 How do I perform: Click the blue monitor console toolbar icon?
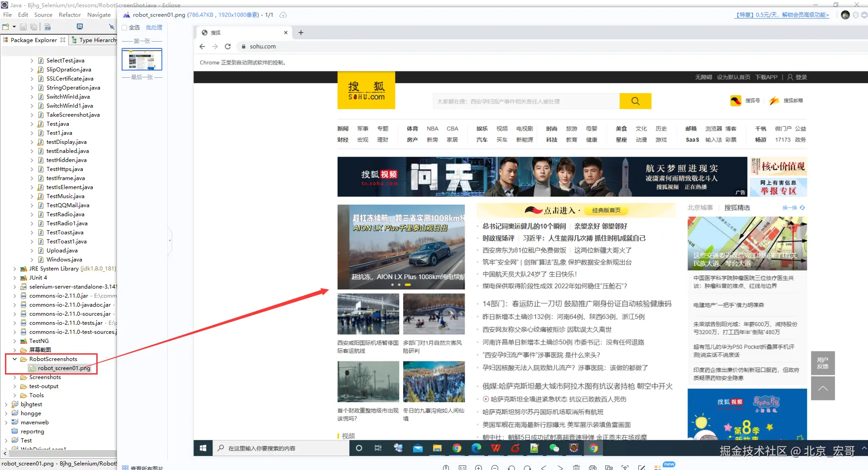tap(80, 27)
